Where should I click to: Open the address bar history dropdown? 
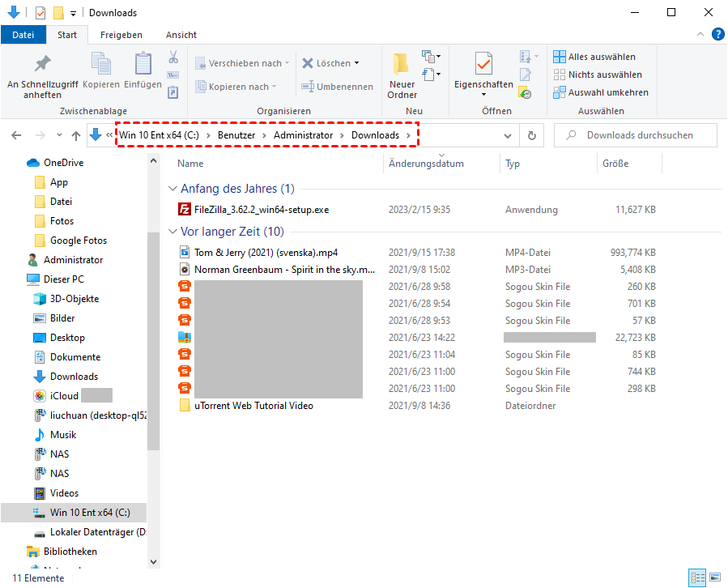coord(508,135)
